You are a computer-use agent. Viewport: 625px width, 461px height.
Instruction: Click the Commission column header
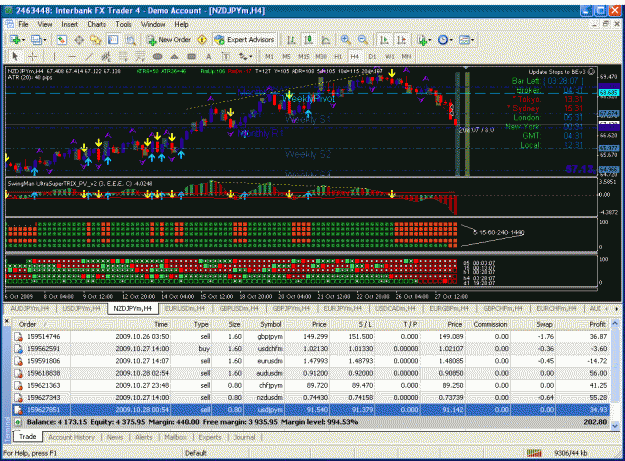tap(488, 324)
